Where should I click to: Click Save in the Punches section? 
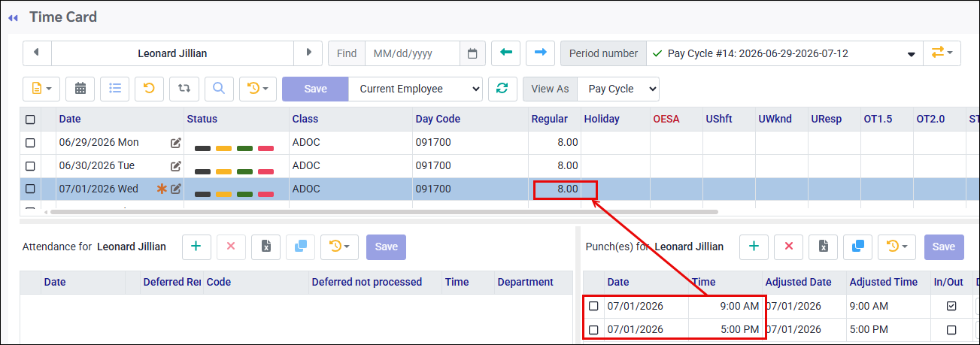pyautogui.click(x=944, y=247)
